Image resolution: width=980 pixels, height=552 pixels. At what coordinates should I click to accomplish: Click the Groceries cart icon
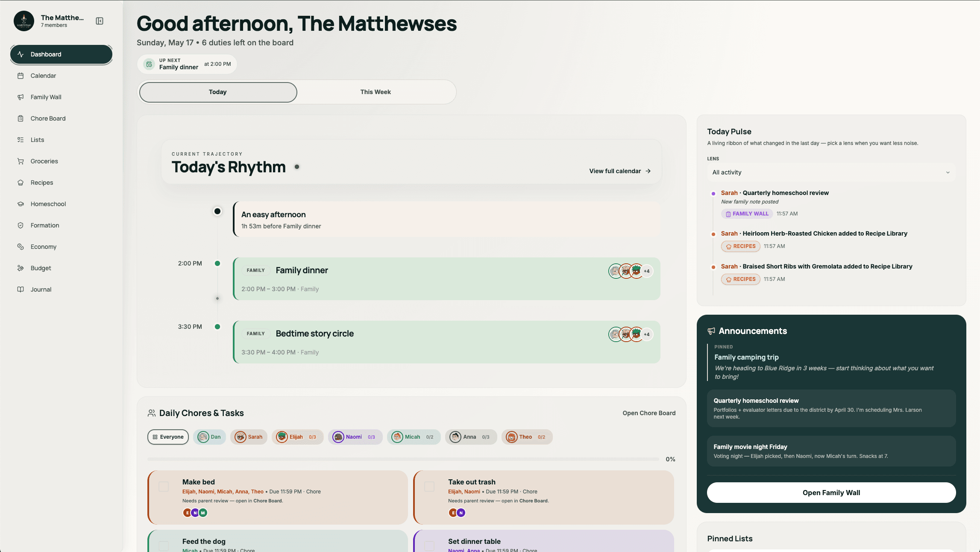tap(21, 161)
